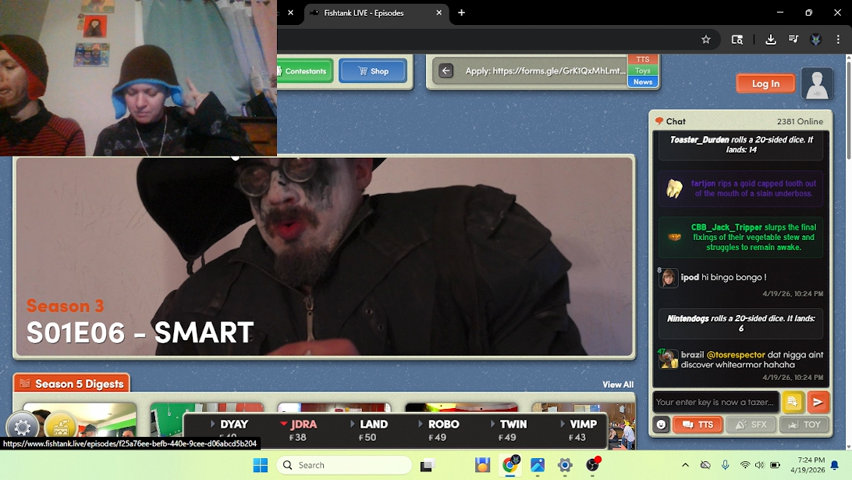The width and height of the screenshot is (852, 480).
Task: Open the Settings app on the taskbar
Action: [565, 465]
